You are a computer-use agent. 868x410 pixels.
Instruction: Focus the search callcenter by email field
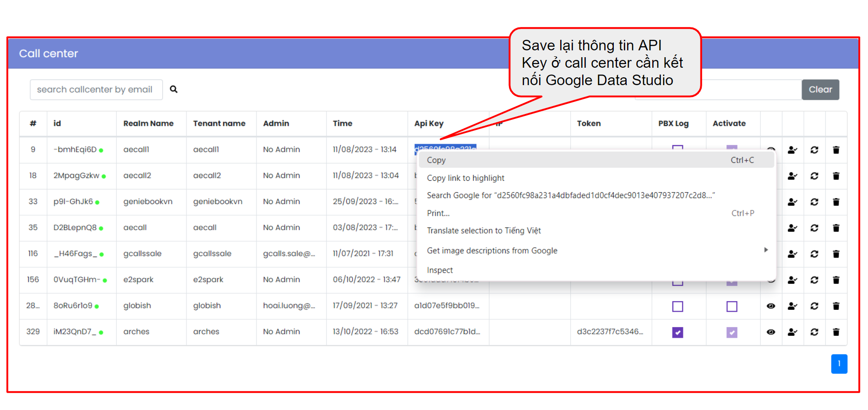[96, 90]
